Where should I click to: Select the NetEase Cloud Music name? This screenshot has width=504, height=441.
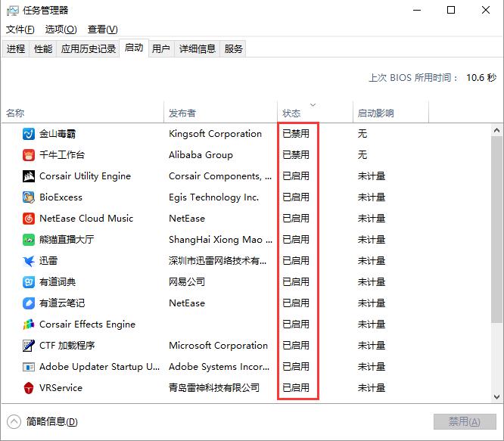coord(86,219)
